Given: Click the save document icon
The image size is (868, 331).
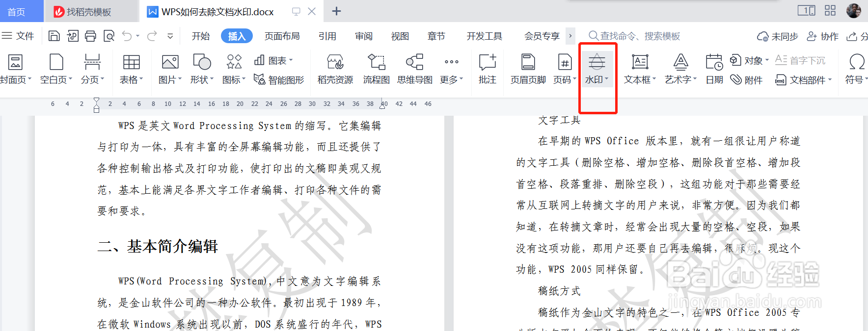Looking at the screenshot, I should click(x=54, y=36).
